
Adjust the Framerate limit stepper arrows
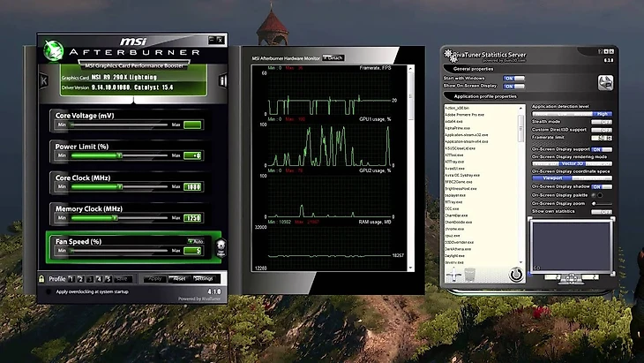(x=610, y=138)
